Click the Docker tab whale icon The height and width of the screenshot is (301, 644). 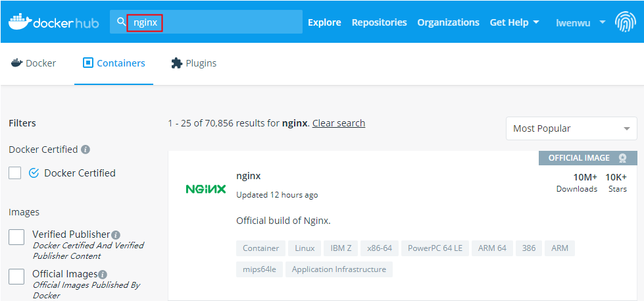click(17, 63)
